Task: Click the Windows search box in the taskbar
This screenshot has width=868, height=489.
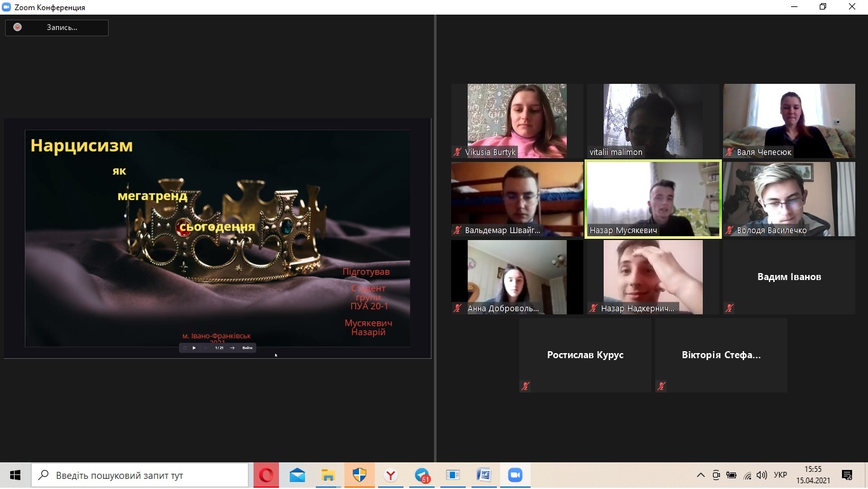Action: pyautogui.click(x=140, y=475)
